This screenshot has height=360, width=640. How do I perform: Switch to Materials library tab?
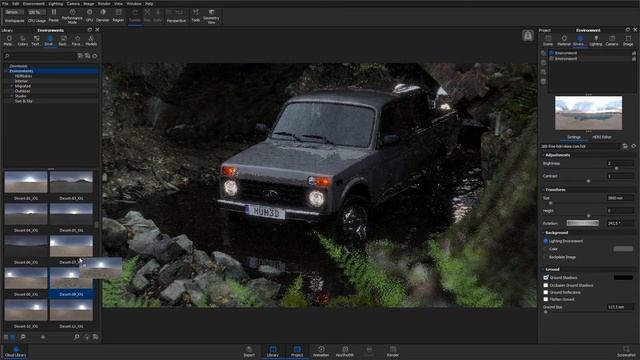[x=8, y=40]
